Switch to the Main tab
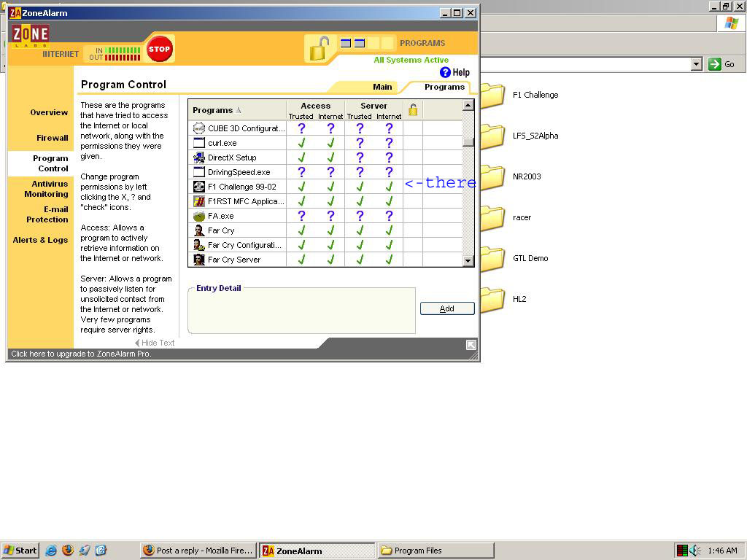Viewport: 747px width, 560px height. [382, 87]
